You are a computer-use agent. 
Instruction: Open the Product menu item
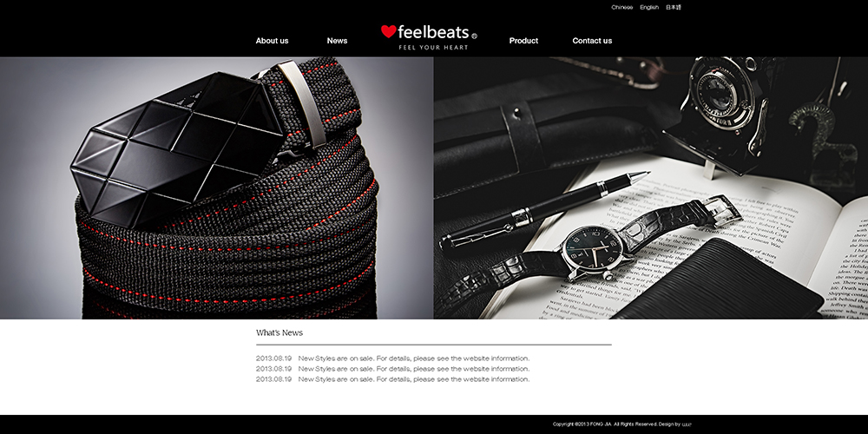tap(523, 41)
